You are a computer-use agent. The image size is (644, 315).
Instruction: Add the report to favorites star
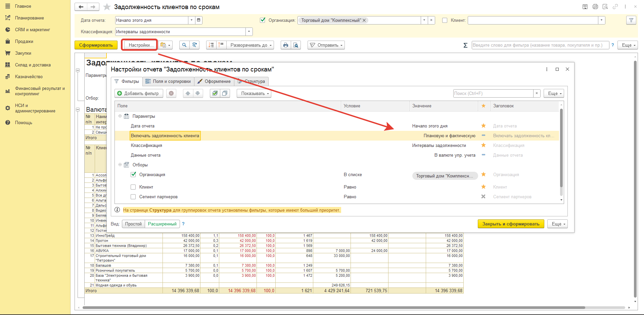tap(107, 7)
